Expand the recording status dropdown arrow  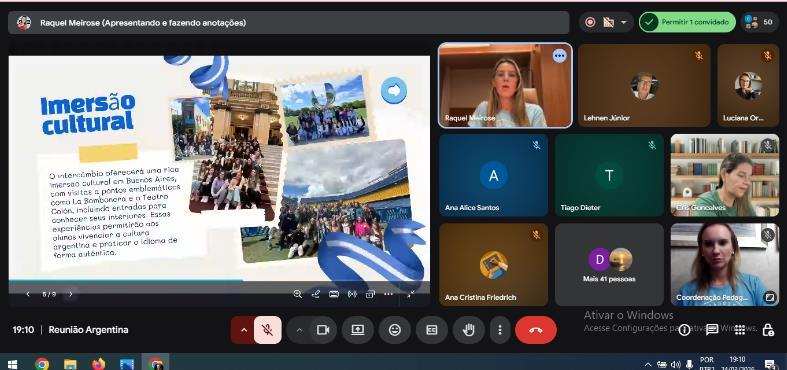(x=624, y=22)
